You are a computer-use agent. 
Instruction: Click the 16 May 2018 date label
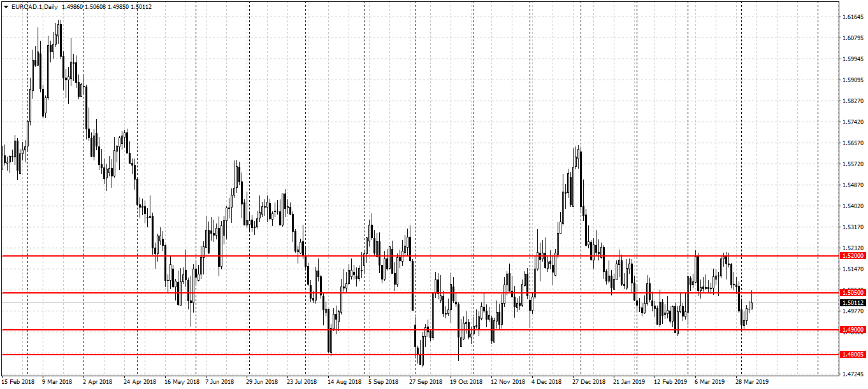pos(181,382)
